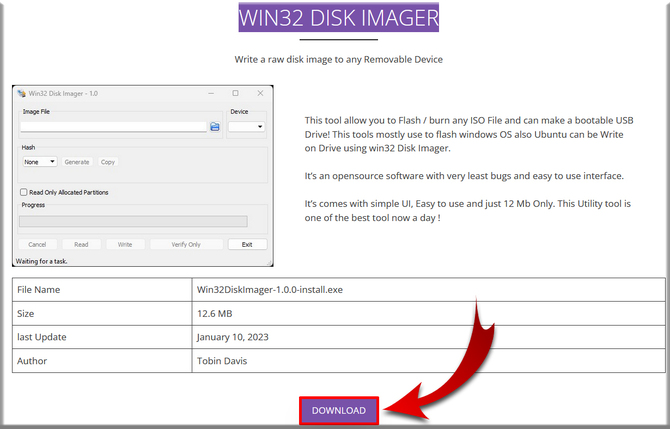This screenshot has height=429, width=670.
Task: Click the purple DOWNLOAD button
Action: point(338,410)
